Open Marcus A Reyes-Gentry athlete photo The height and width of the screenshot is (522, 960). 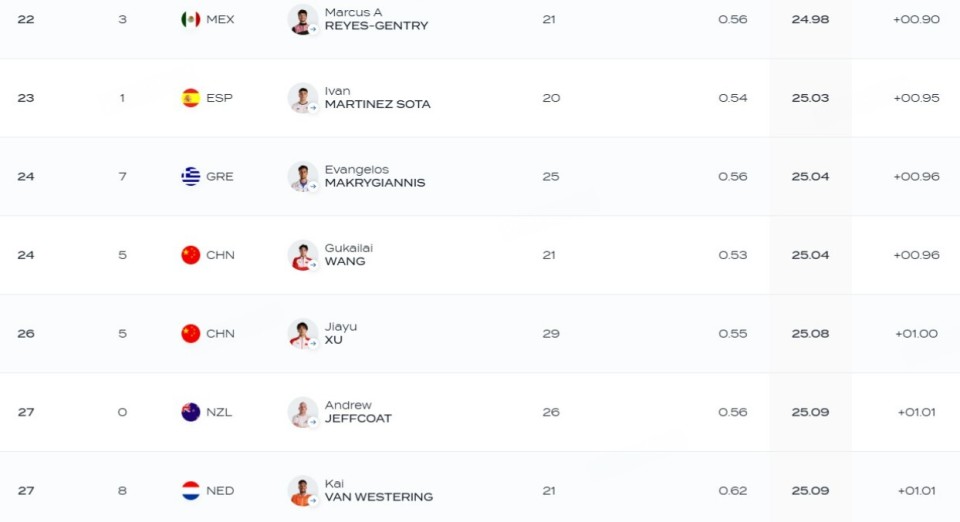[x=302, y=20]
